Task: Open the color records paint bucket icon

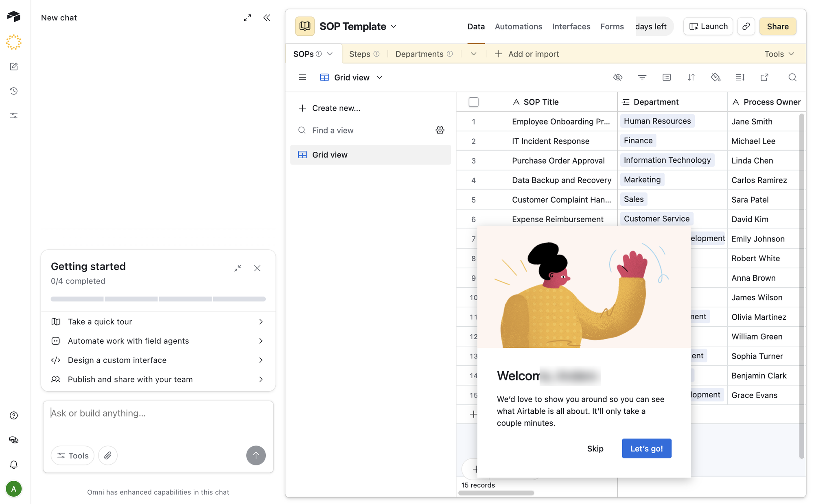Action: point(716,77)
